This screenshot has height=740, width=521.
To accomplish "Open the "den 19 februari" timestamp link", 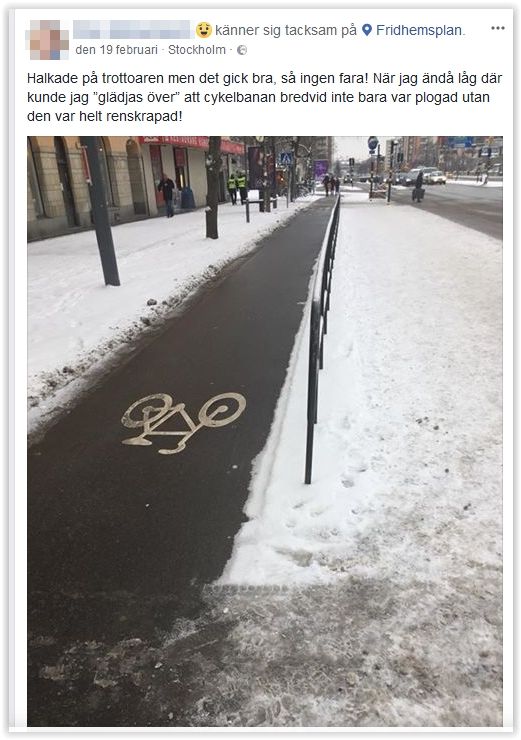I will tap(117, 50).
